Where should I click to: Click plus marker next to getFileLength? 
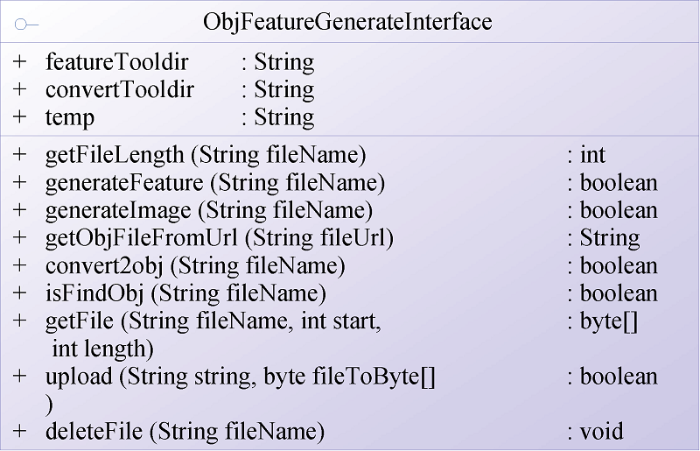click(x=20, y=155)
